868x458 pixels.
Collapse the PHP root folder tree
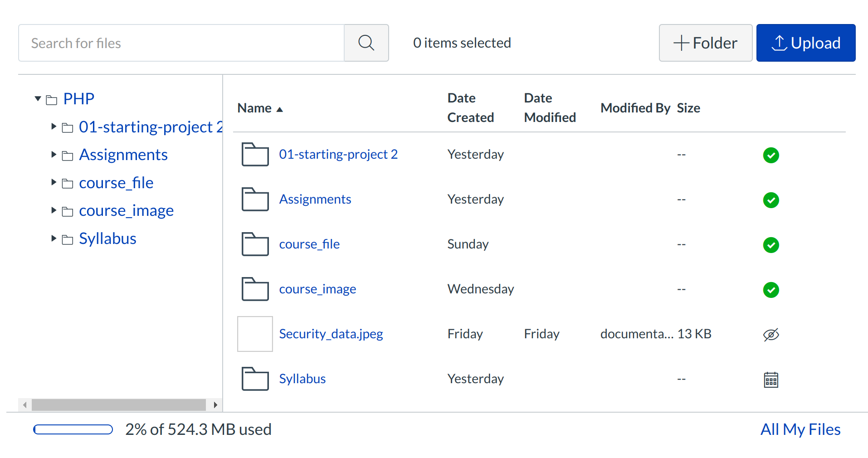pos(38,99)
